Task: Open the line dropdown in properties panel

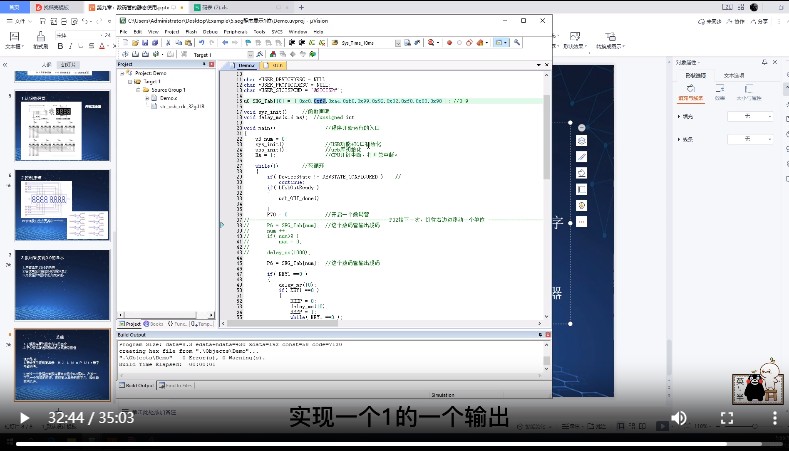Action: pyautogui.click(x=750, y=139)
